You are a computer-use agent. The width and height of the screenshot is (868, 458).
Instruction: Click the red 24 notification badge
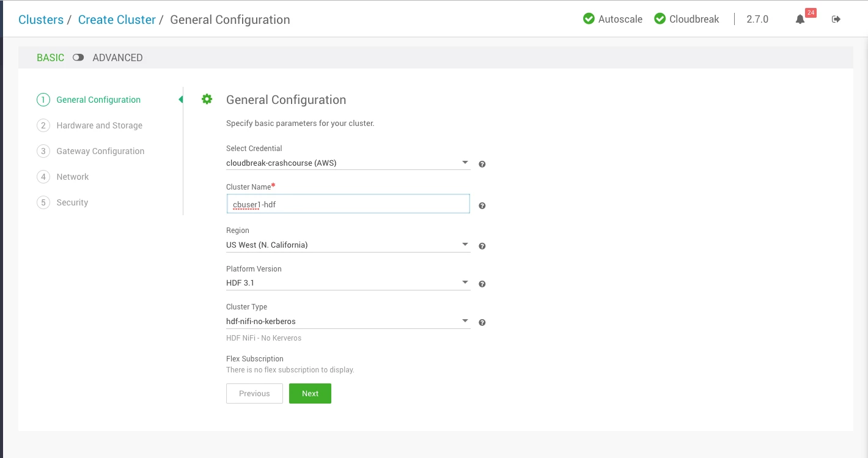coord(811,12)
